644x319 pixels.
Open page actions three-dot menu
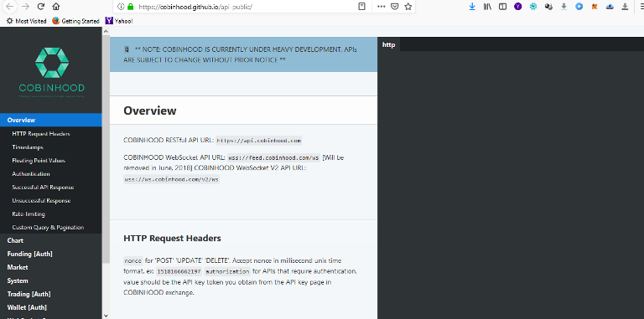(x=381, y=7)
